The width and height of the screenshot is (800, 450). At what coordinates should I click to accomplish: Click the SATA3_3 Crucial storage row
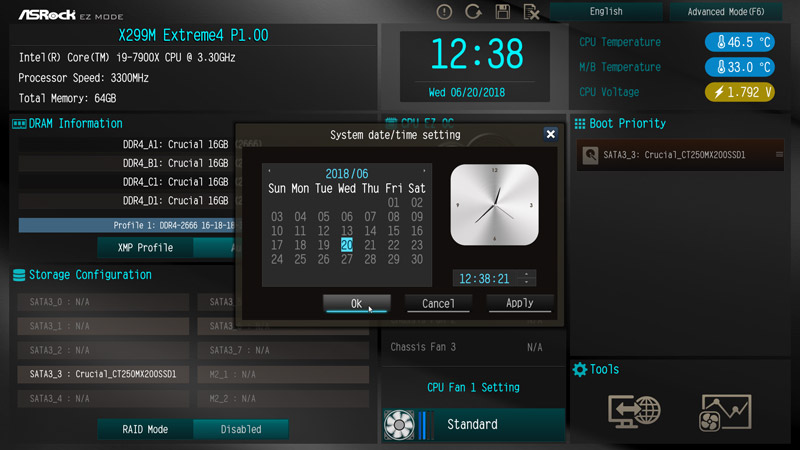[x=103, y=374]
